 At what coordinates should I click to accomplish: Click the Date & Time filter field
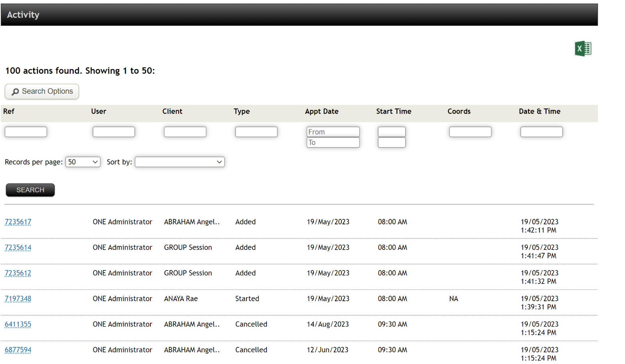coord(541,131)
